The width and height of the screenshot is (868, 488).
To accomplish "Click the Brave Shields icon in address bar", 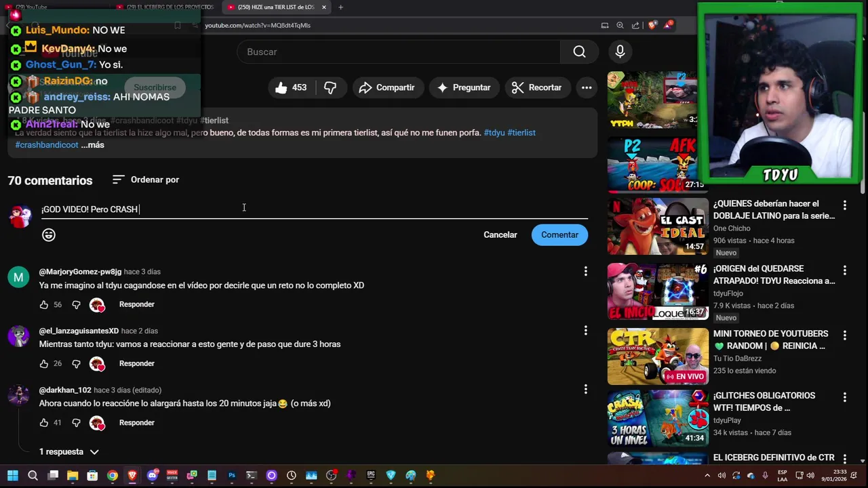I will tap(652, 25).
